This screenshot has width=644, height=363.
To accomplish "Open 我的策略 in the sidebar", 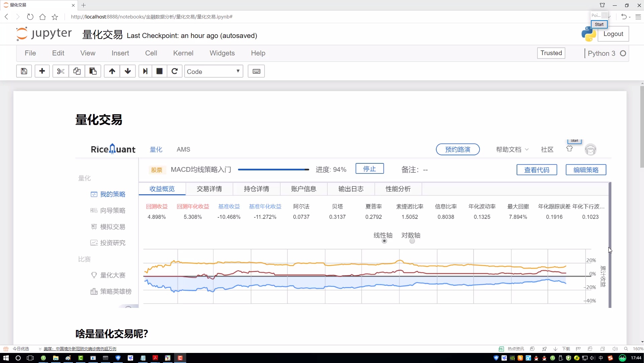I will 108,194.
